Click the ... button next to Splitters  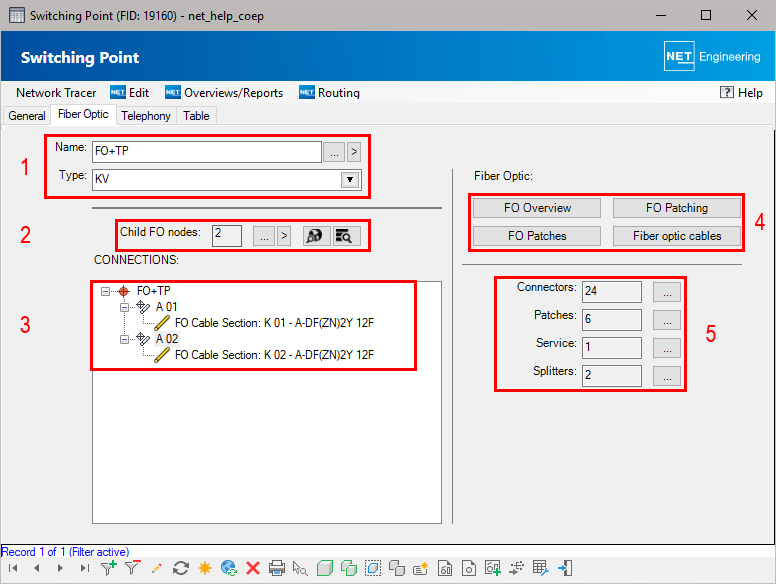tap(667, 376)
